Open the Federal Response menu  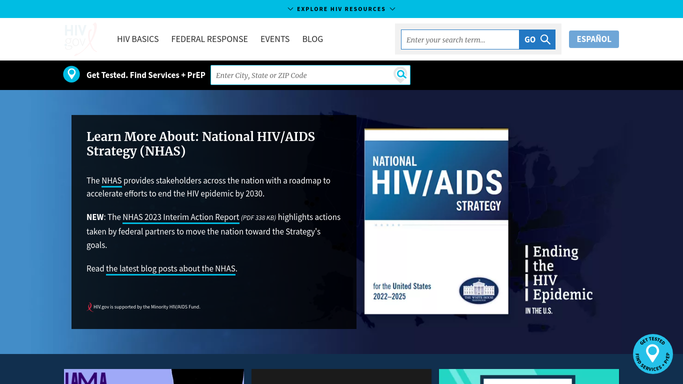210,39
